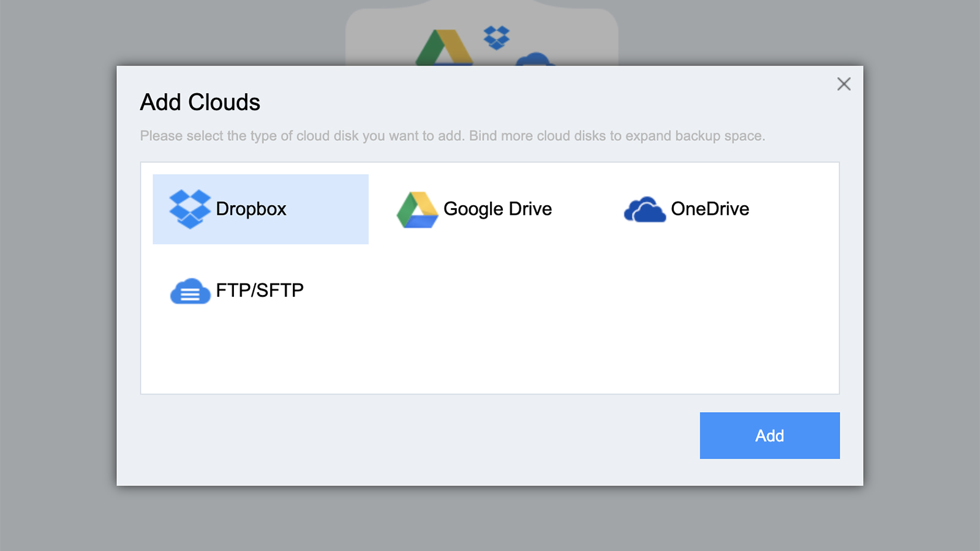Click the FTP/SFTP cloud icon
This screenshot has height=551, width=980.
click(x=190, y=291)
